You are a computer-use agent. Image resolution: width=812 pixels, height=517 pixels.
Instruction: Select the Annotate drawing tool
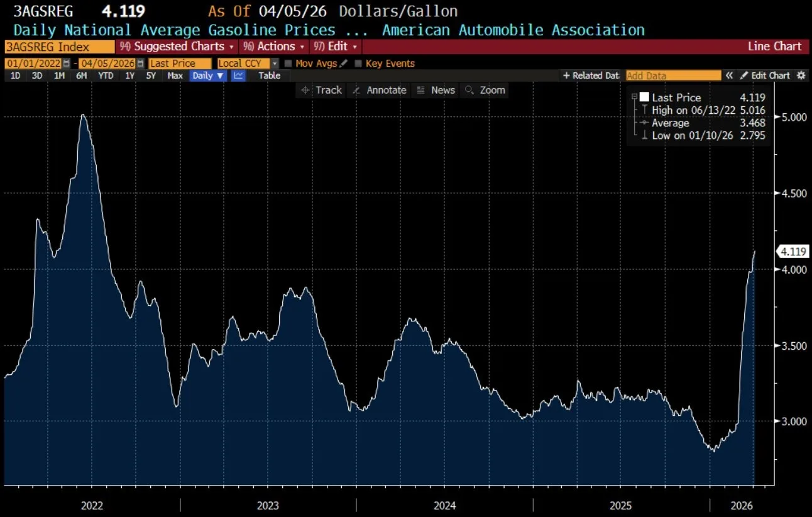379,90
